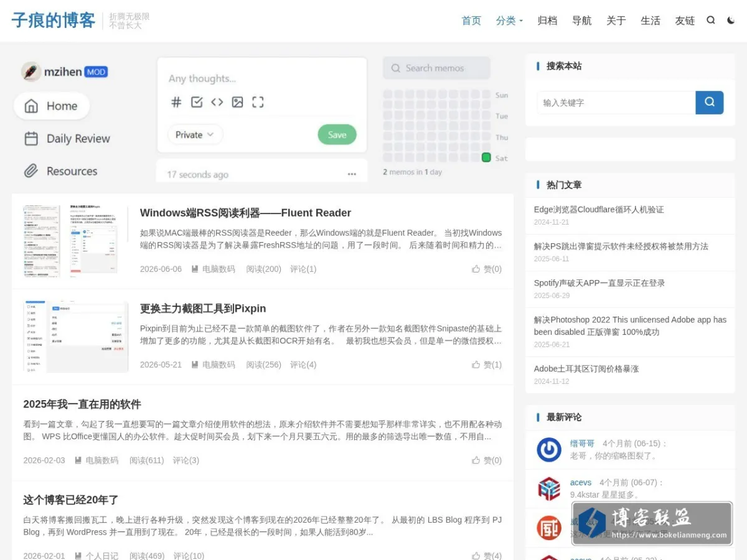This screenshot has width=747, height=560.
Task: Save the memo with green Save button
Action: pyautogui.click(x=337, y=134)
